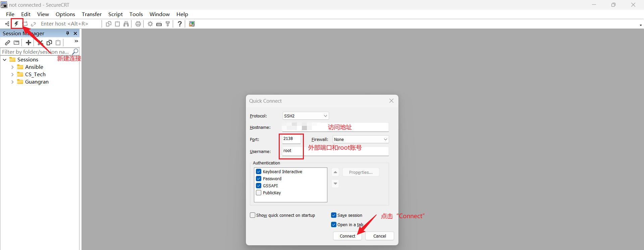Click the Connect in Tab toolbar icon
This screenshot has width=644, height=250.
[25, 24]
